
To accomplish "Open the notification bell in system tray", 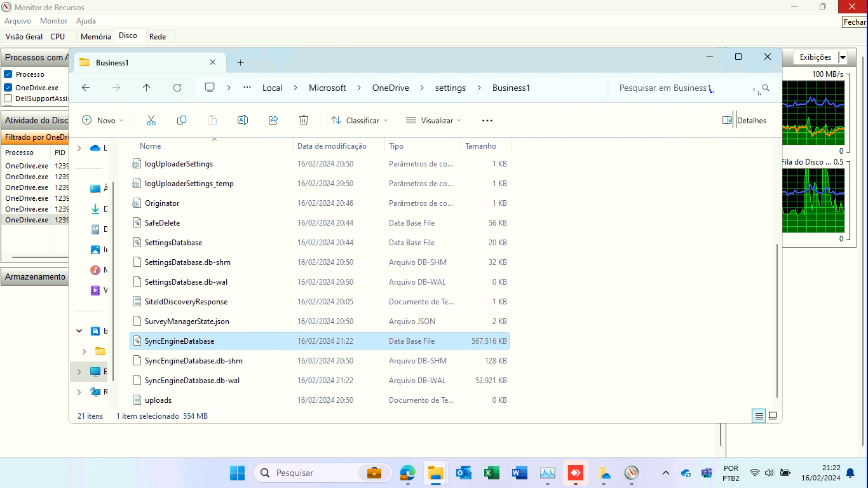I will pyautogui.click(x=850, y=473).
